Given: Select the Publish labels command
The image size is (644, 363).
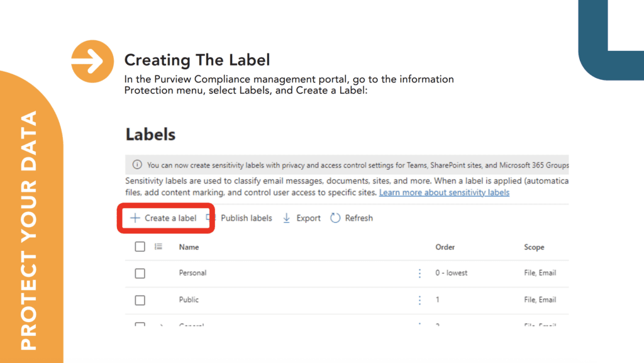Looking at the screenshot, I should point(239,218).
